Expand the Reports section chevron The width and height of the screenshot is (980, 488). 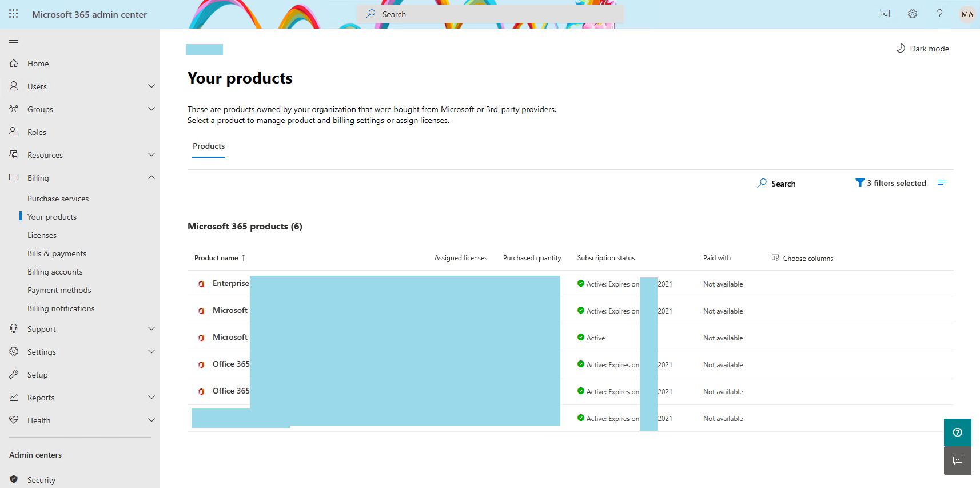152,398
